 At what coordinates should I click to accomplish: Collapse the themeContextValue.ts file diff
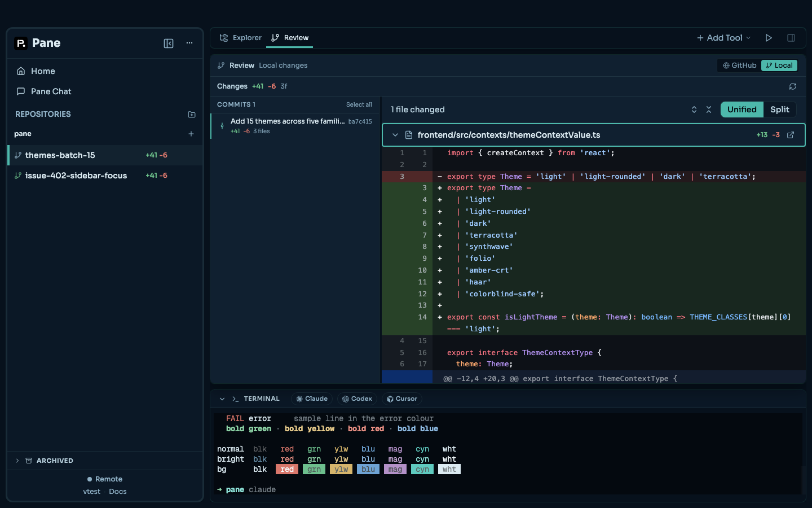pos(395,135)
